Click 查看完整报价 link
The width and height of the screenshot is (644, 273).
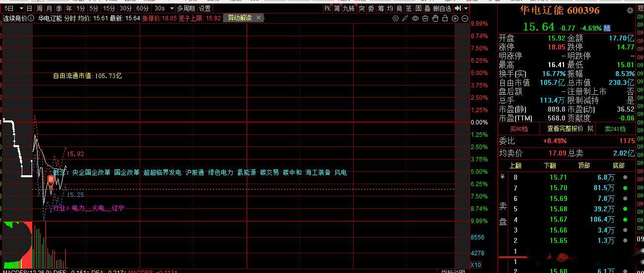(x=565, y=128)
